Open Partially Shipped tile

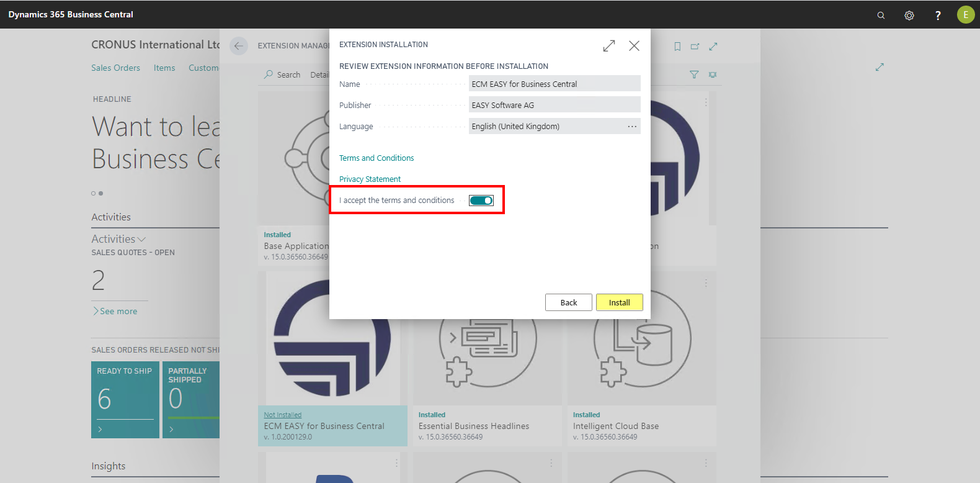[191, 400]
